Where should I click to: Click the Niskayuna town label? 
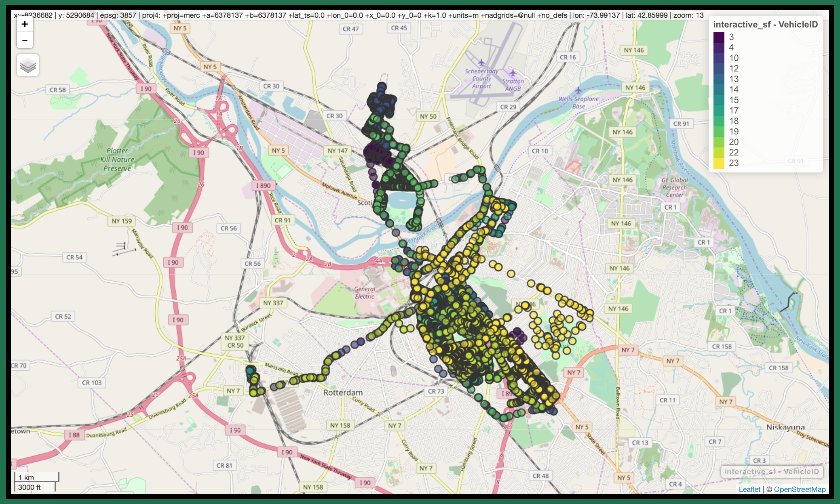click(x=785, y=427)
